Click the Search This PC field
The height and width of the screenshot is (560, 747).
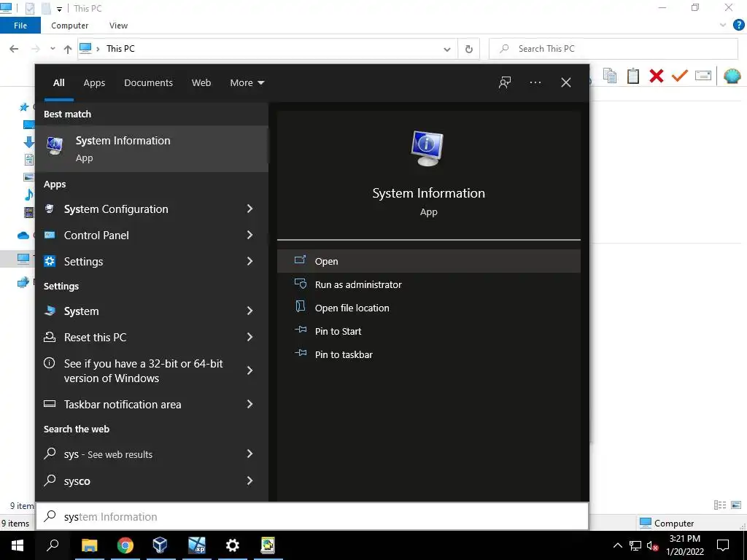tap(613, 49)
